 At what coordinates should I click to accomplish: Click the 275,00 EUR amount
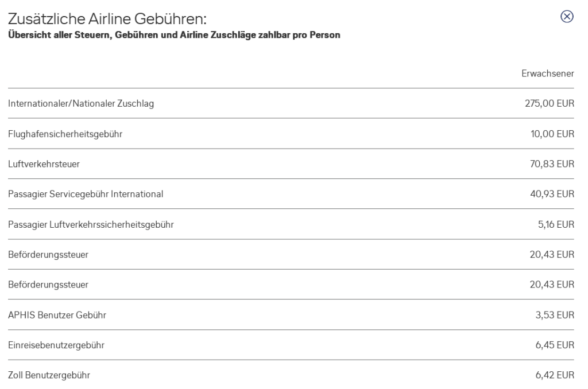(x=549, y=104)
